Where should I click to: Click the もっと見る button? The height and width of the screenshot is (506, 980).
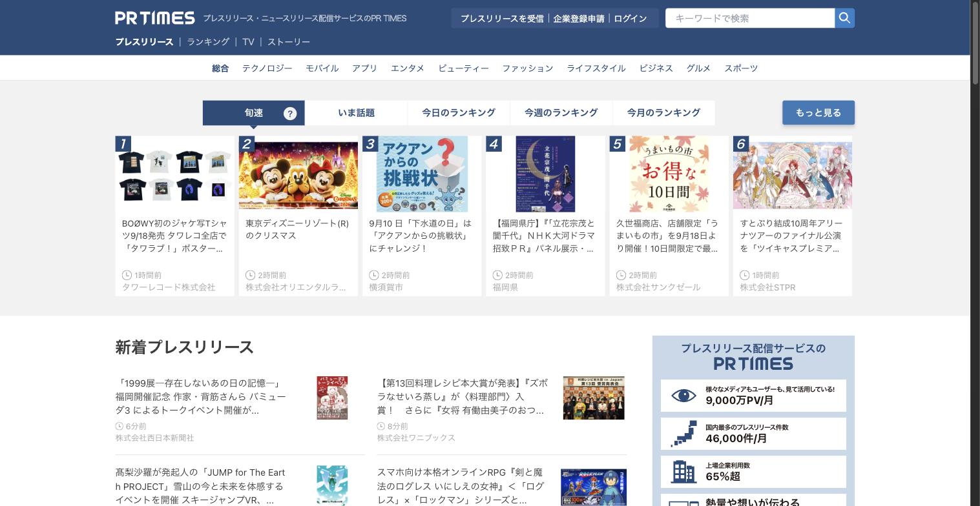click(x=818, y=113)
